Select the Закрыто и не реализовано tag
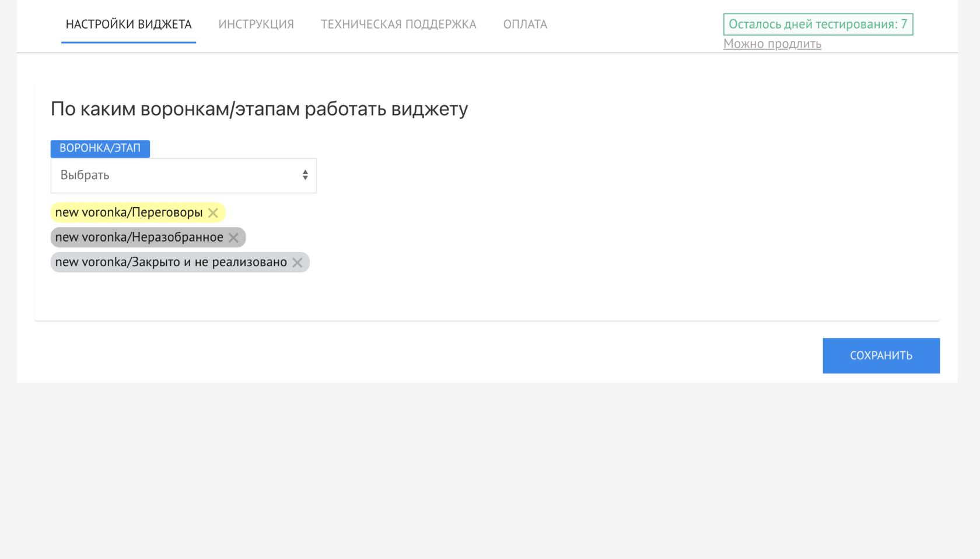980x559 pixels. (x=171, y=262)
